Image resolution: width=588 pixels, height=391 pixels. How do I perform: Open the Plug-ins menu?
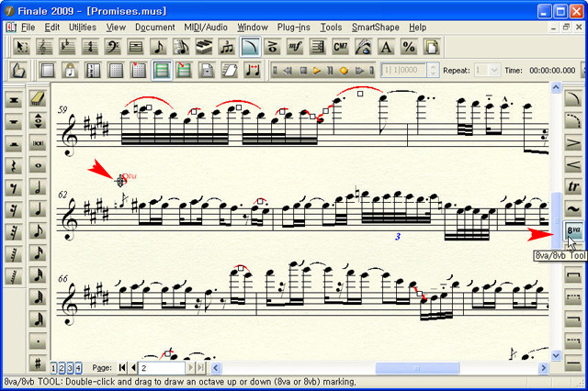pos(294,28)
